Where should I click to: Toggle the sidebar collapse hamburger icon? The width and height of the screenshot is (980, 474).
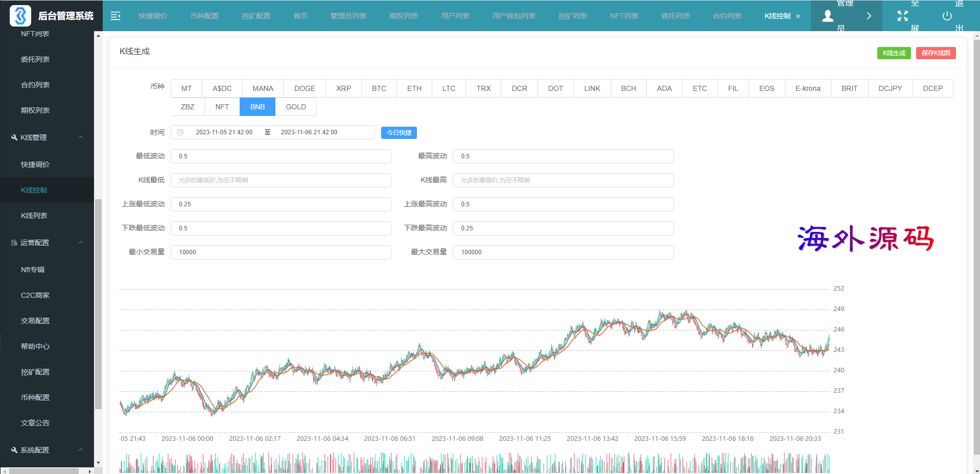point(115,16)
